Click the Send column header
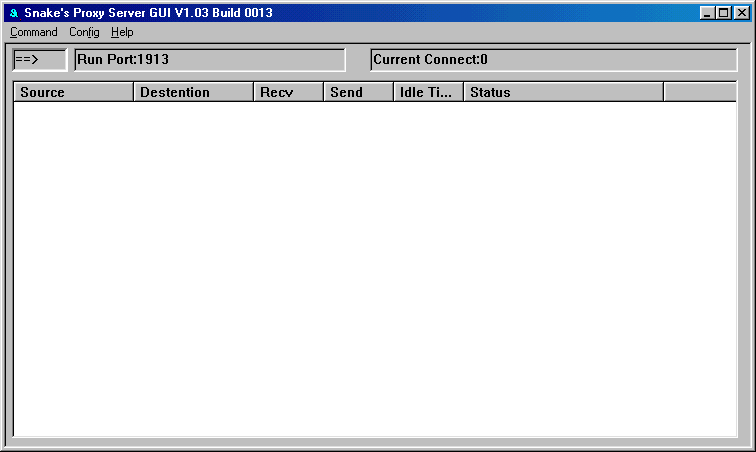Screen dimensions: 756x452 (x=358, y=92)
